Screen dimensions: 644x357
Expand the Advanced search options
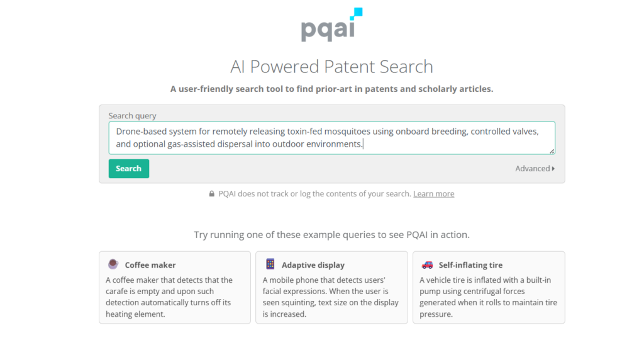pyautogui.click(x=535, y=169)
